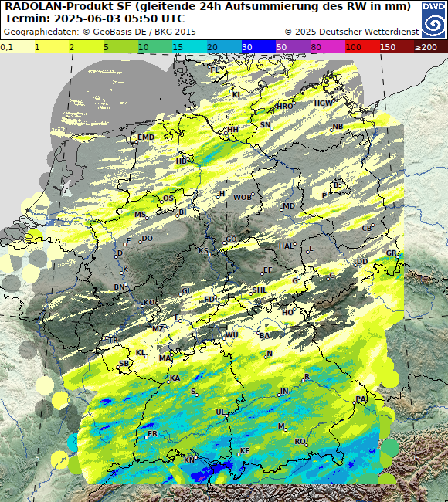Click the GÖ city label
The width and height of the screenshot is (448, 502).
pos(231,239)
